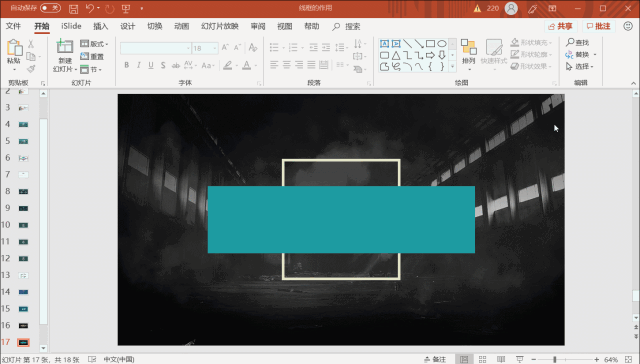Toggle center text alignment

tap(287, 64)
